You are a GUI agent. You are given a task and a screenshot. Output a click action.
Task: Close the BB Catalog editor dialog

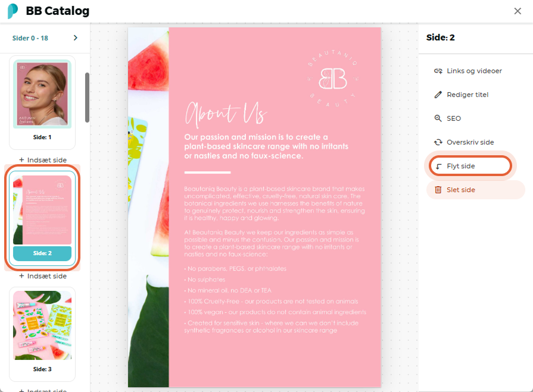(518, 11)
